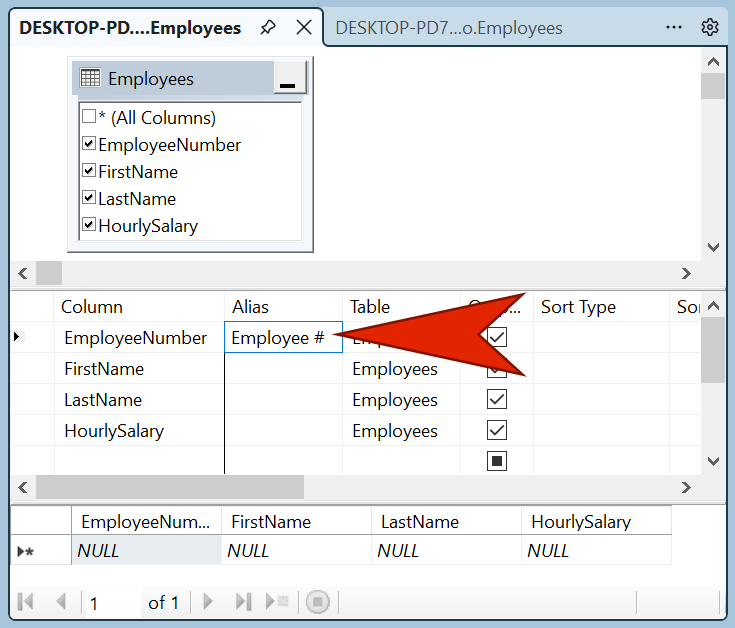This screenshot has width=735, height=628.
Task: Click the criteria grid horizontal scrollbar thumb
Action: (170, 487)
